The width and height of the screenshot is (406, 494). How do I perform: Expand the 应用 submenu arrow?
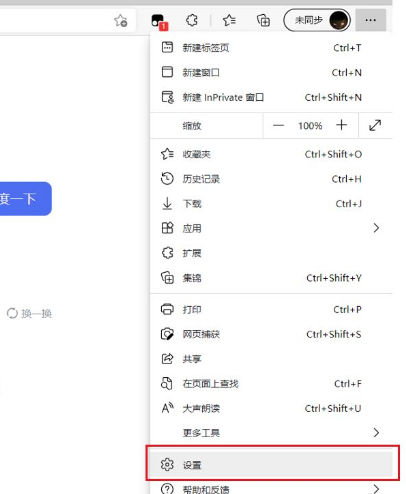point(376,228)
